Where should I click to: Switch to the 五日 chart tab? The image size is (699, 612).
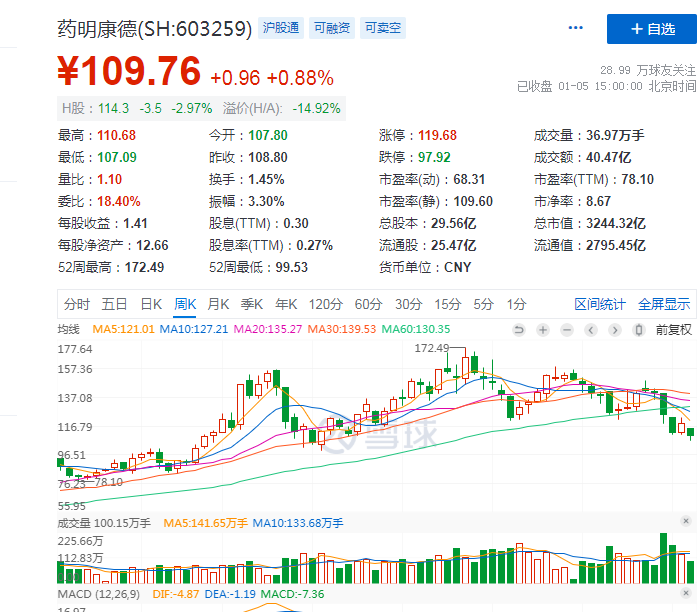click(x=114, y=304)
